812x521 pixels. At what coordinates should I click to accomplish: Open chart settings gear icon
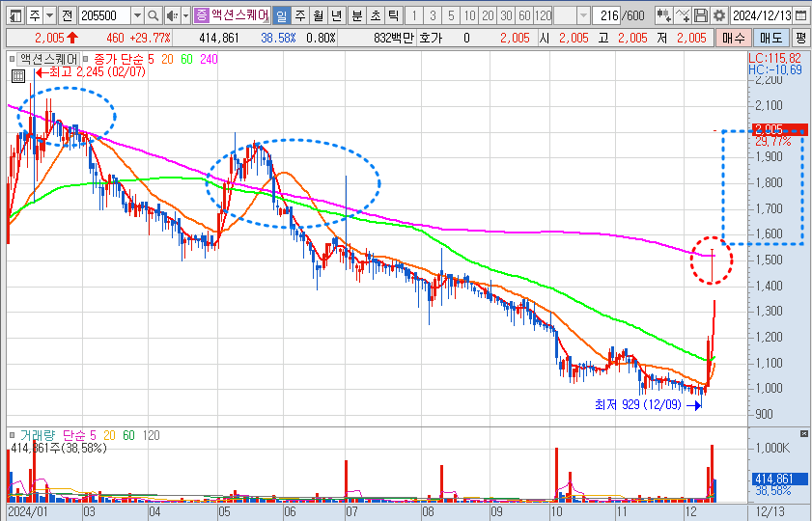[719, 15]
